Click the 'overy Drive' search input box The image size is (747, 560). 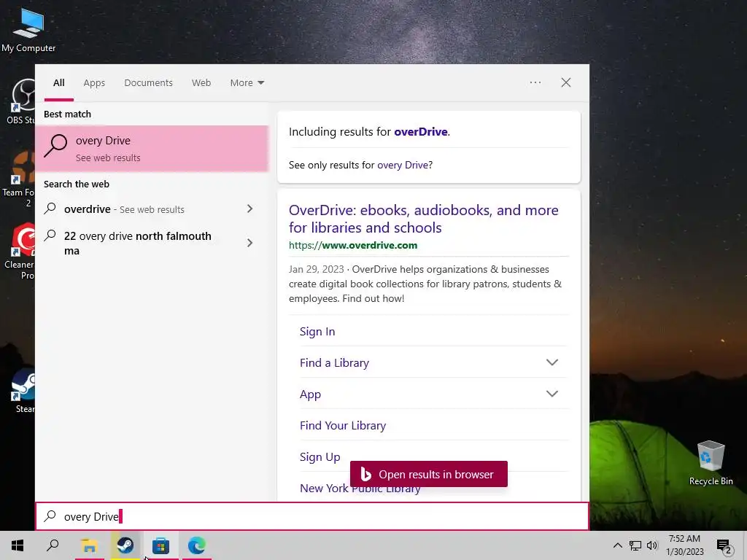pos(312,517)
